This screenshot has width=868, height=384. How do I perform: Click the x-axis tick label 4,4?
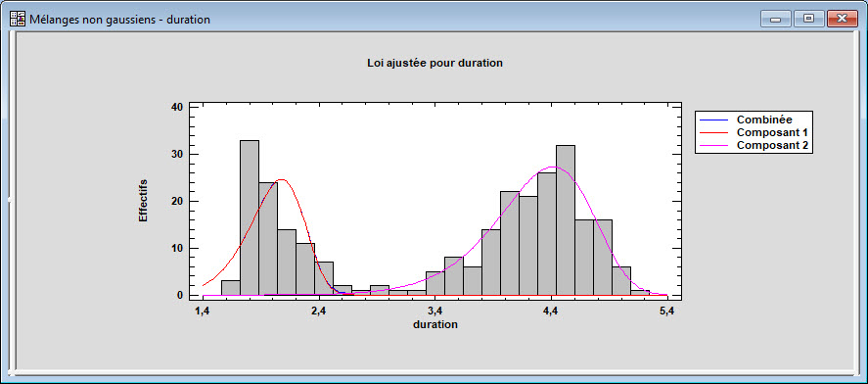[551, 312]
